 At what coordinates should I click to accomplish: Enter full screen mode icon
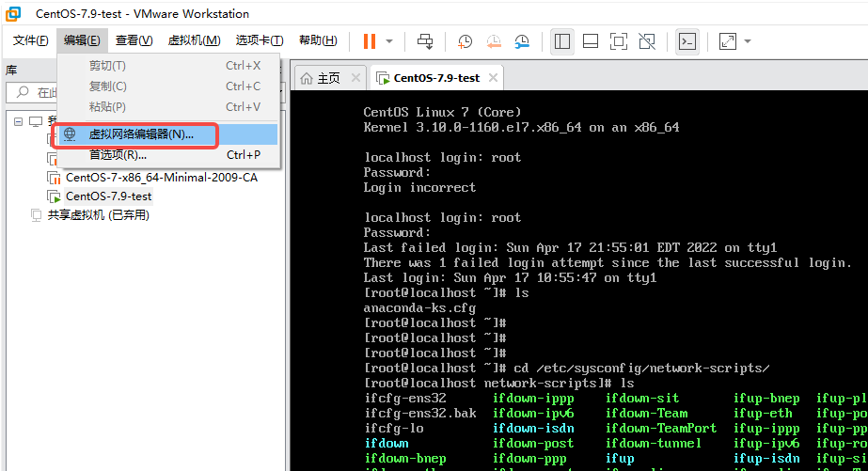coord(619,41)
